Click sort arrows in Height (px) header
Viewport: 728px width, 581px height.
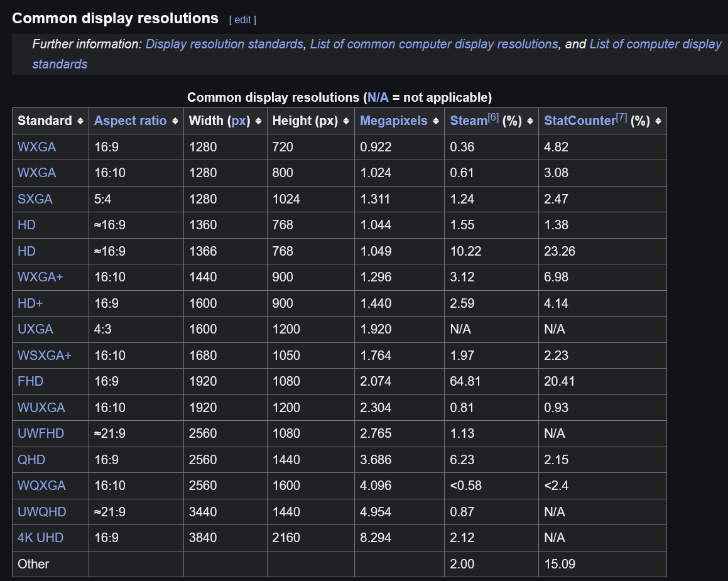click(345, 121)
